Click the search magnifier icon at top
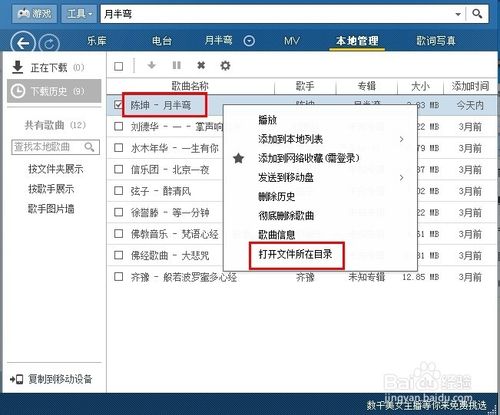Image resolution: width=500 pixels, height=415 pixels. click(x=477, y=14)
